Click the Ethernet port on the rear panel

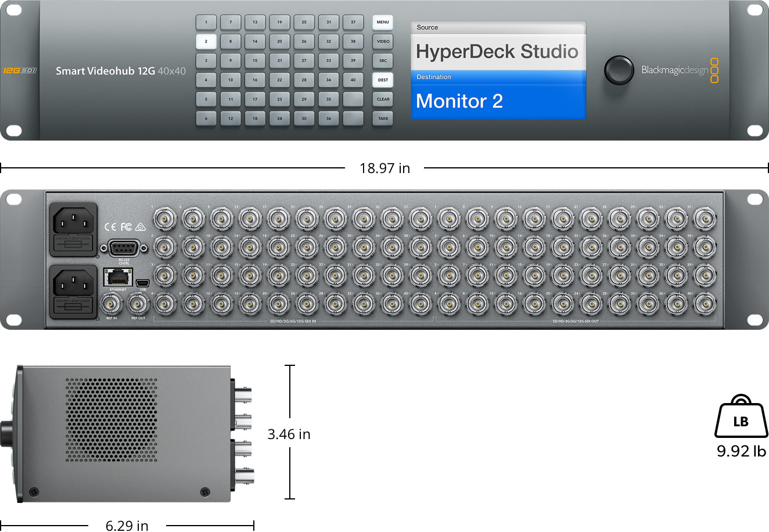118,278
